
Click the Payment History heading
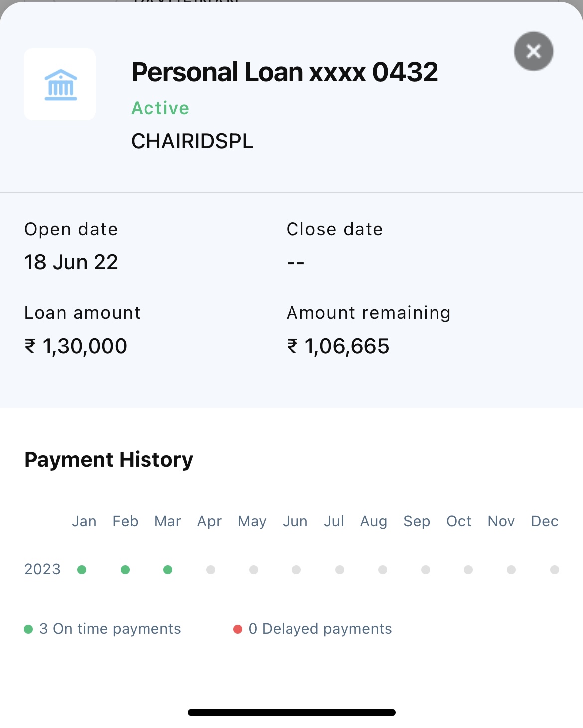(109, 460)
